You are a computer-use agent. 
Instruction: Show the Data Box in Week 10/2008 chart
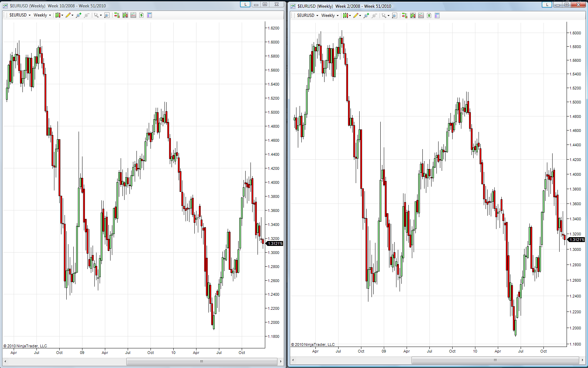coord(107,15)
